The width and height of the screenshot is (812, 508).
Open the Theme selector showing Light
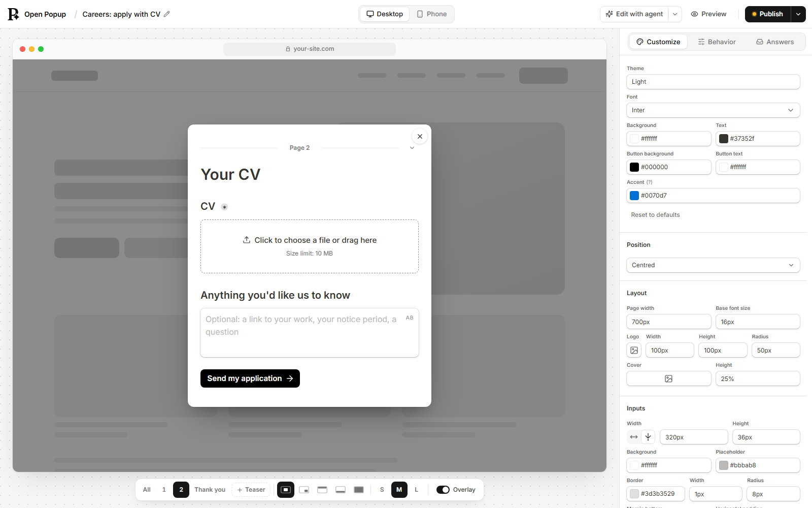(713, 82)
